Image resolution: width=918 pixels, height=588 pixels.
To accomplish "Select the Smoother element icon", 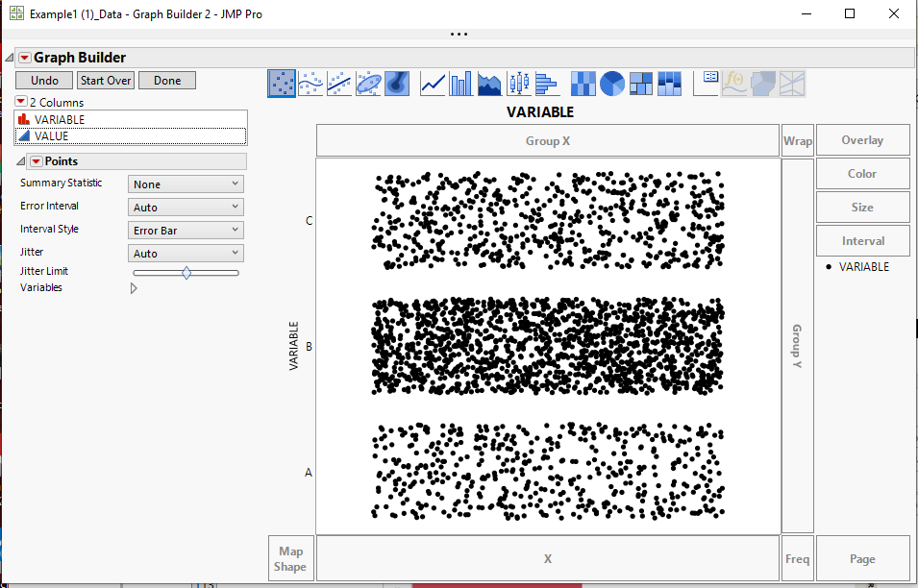I will [310, 84].
